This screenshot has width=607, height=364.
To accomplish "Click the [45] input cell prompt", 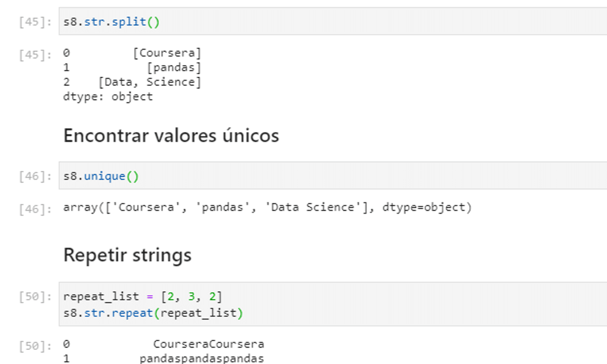I will click(x=35, y=23).
